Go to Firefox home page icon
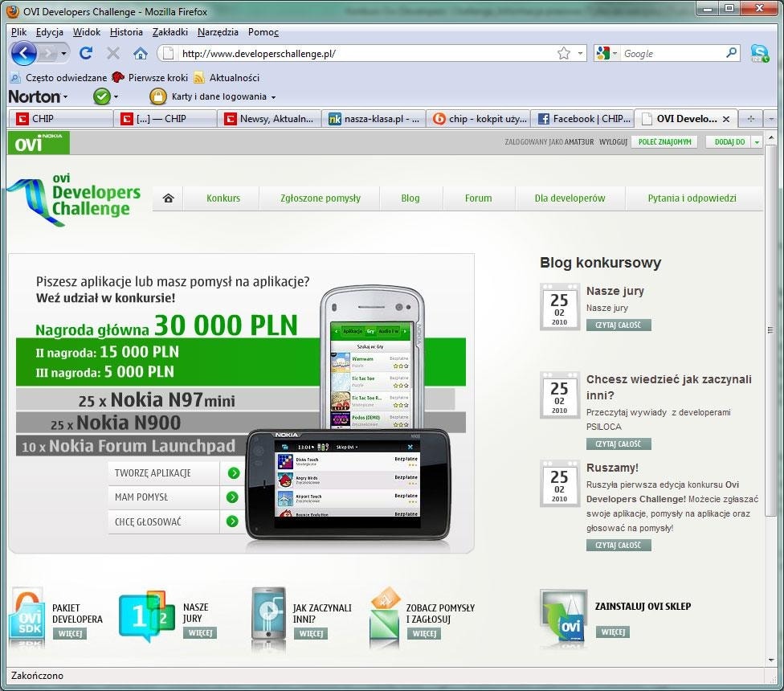 (x=141, y=53)
